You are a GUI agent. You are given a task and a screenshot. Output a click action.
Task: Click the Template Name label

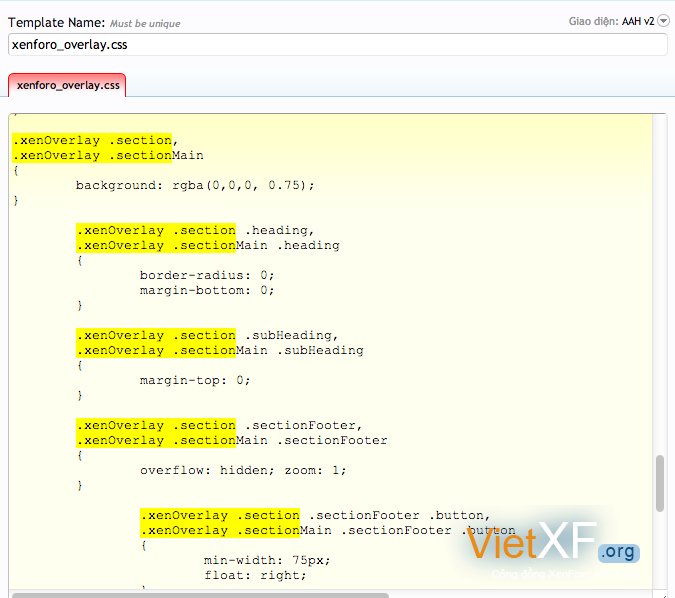click(56, 22)
